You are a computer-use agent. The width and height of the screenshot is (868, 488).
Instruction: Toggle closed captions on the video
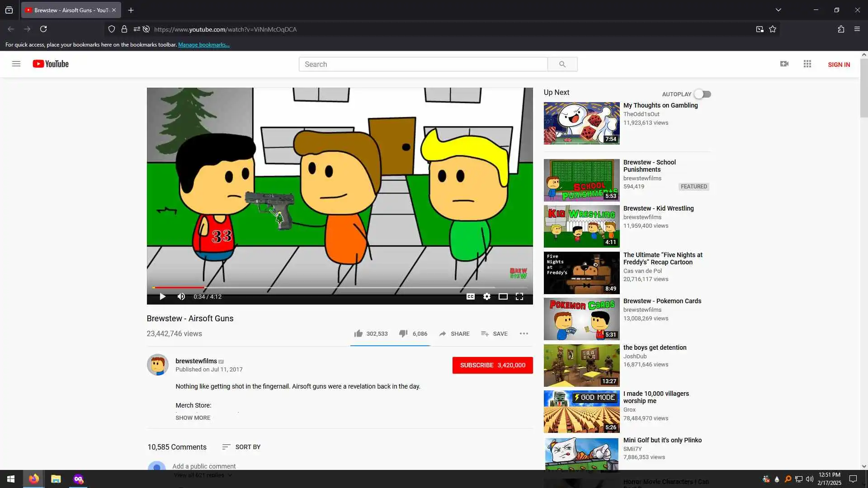coord(470,296)
